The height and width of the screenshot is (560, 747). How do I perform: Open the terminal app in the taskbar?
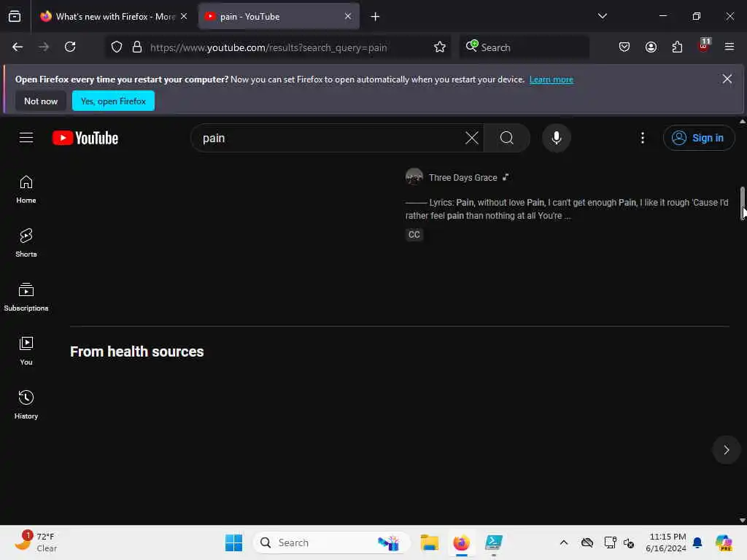[494, 542]
